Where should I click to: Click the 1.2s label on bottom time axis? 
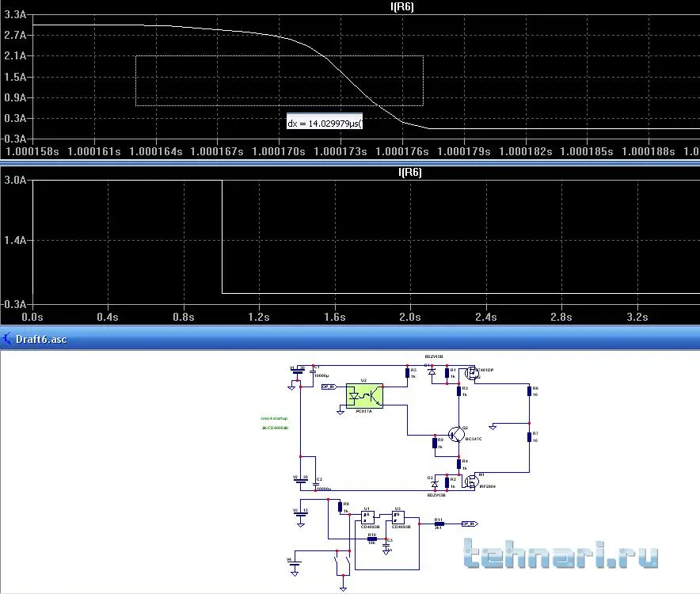[x=259, y=317]
